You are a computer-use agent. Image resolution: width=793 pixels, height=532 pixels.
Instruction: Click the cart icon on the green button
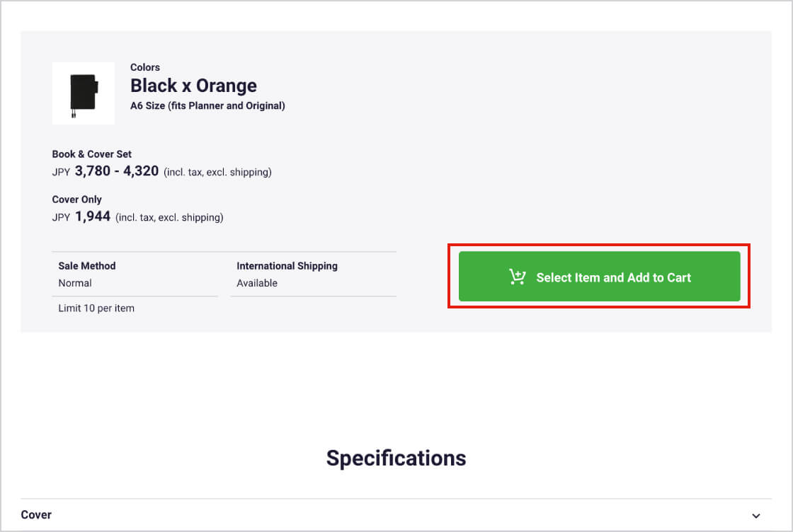coord(518,277)
